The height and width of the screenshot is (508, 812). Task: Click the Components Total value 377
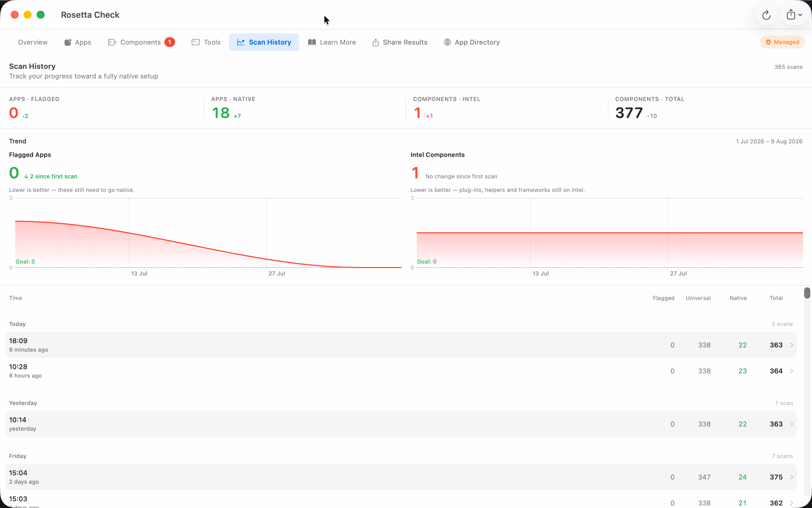[629, 113]
